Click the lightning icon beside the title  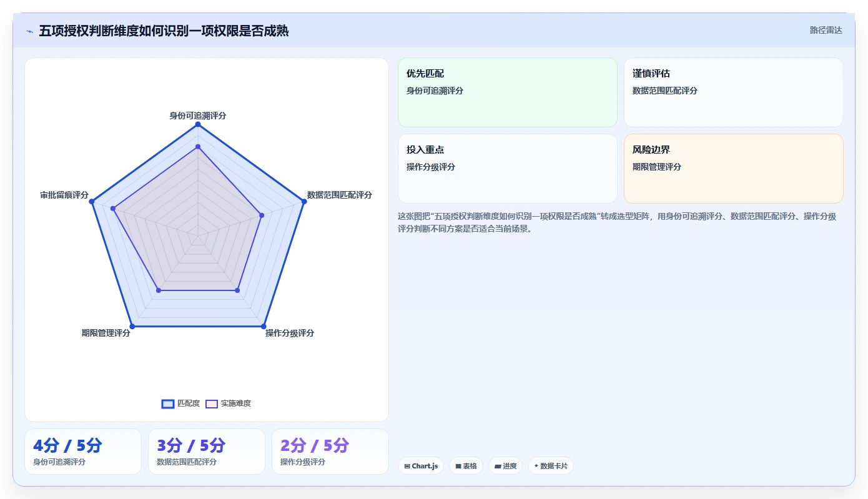pyautogui.click(x=29, y=31)
